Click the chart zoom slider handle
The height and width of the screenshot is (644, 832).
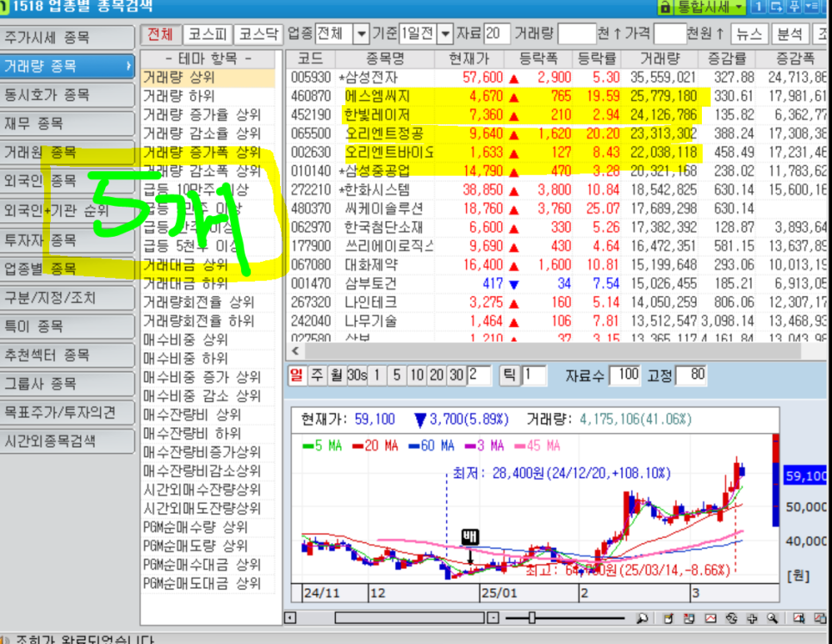[x=531, y=618]
